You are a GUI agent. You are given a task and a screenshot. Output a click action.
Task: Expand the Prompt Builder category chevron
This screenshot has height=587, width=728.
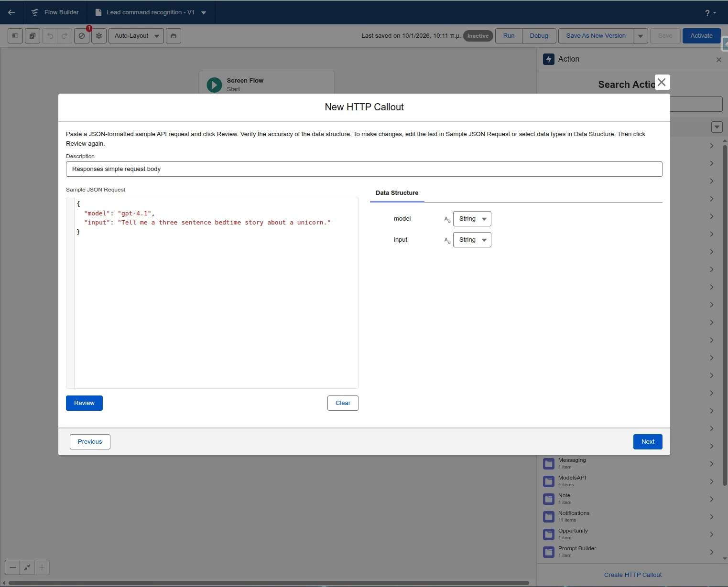click(x=711, y=552)
